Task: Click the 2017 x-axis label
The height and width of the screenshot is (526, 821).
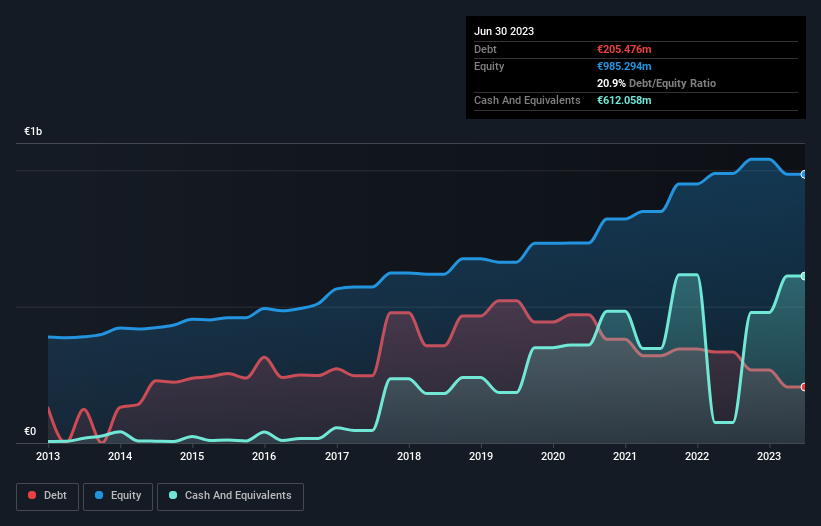Action: coord(337,456)
